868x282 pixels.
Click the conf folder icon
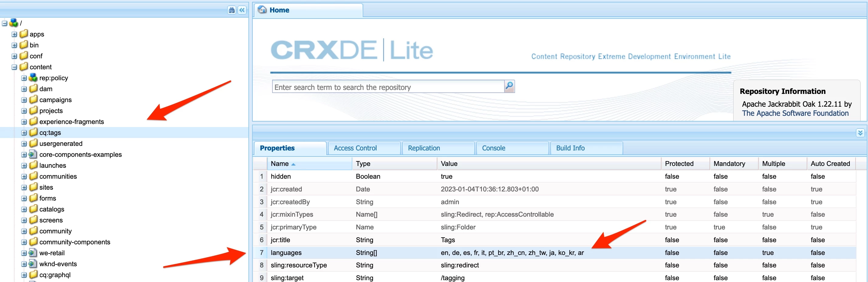[x=24, y=56]
